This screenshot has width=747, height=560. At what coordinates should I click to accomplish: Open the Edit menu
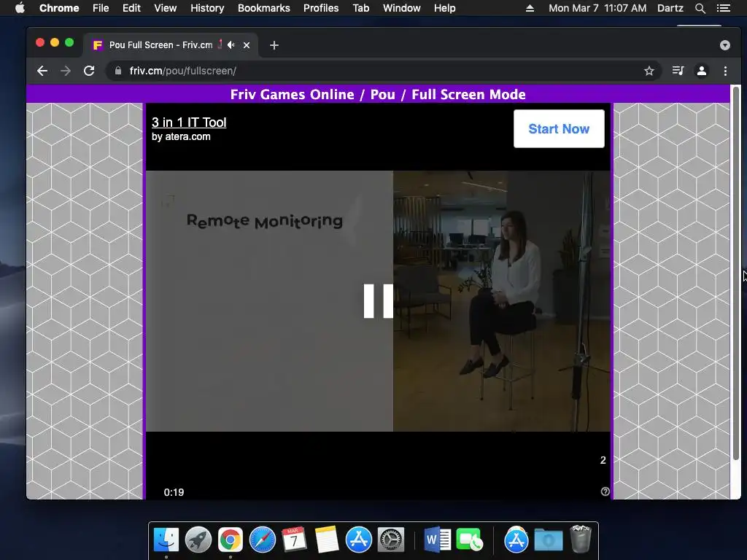point(131,8)
